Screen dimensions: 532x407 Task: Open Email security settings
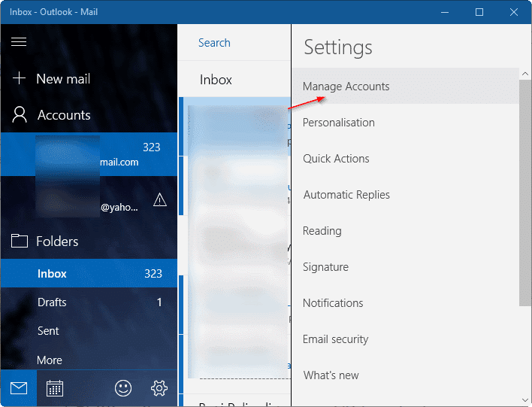(x=406, y=339)
